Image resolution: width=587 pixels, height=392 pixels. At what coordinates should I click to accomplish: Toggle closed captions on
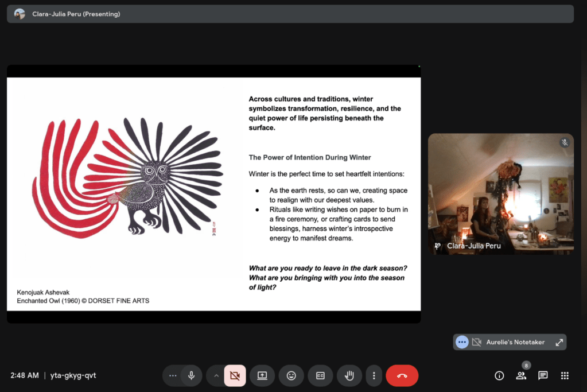click(x=320, y=375)
